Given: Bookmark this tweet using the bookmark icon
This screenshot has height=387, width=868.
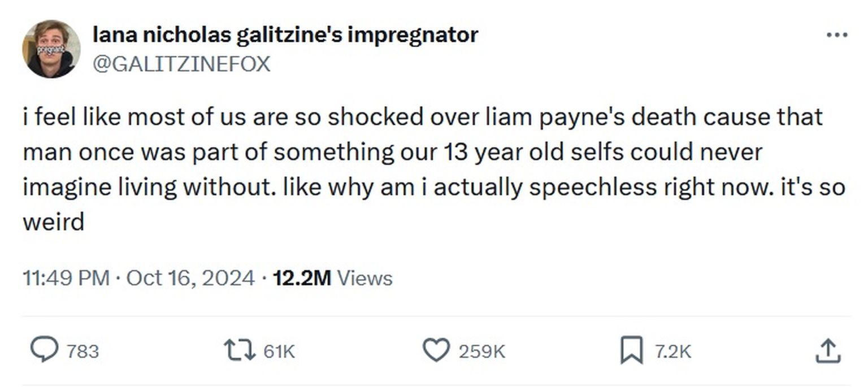Looking at the screenshot, I should [631, 351].
